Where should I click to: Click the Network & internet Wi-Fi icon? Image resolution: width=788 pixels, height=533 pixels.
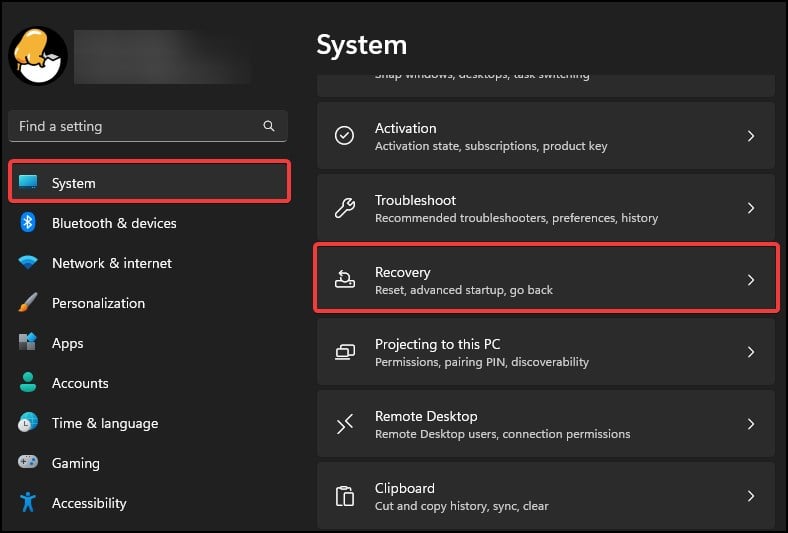[28, 263]
